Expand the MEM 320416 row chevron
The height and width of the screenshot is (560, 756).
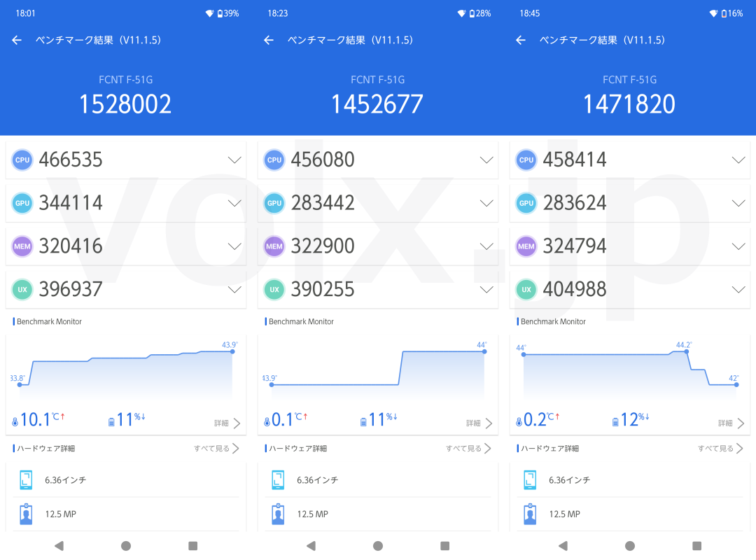click(x=234, y=246)
